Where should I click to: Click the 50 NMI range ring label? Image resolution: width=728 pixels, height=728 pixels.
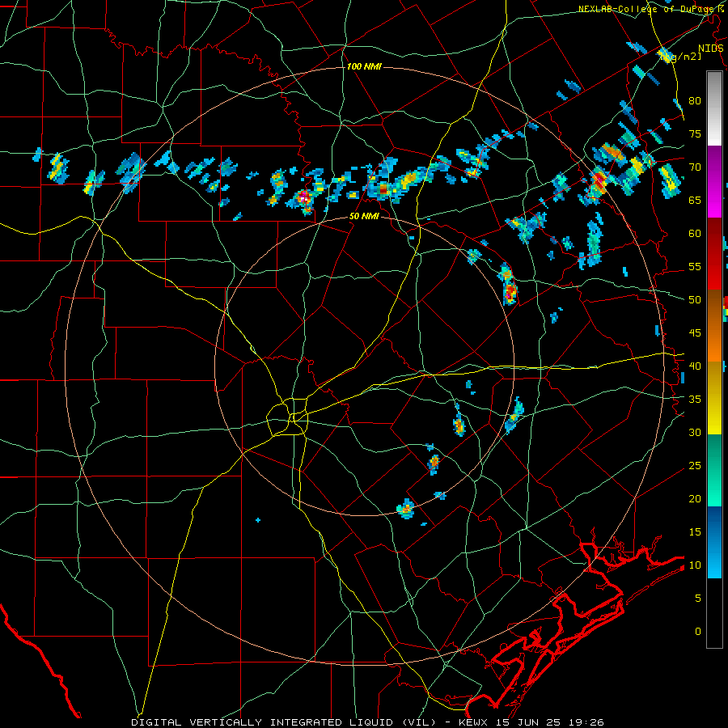pyautogui.click(x=364, y=217)
